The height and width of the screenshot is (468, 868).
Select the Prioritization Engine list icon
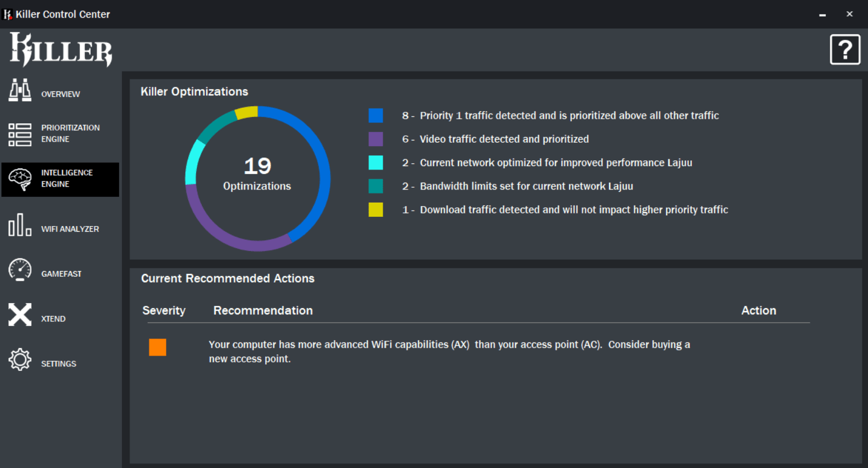click(20, 135)
